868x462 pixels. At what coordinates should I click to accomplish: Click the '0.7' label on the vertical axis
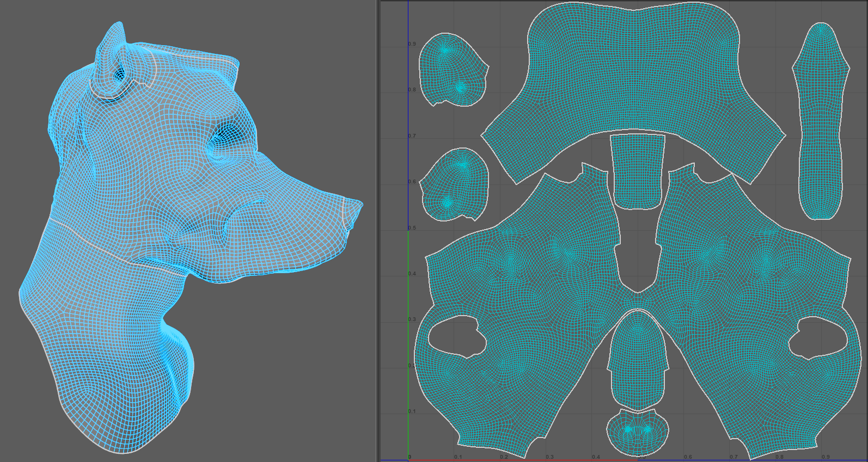[x=412, y=136]
